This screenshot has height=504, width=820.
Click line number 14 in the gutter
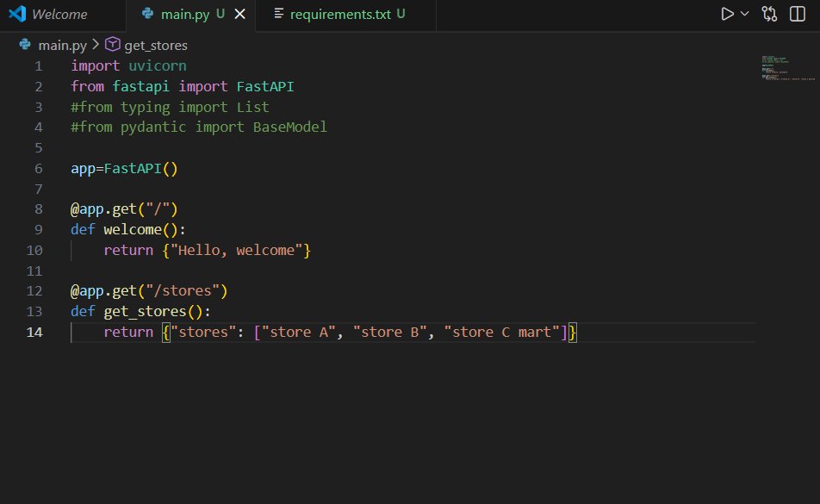tap(34, 332)
